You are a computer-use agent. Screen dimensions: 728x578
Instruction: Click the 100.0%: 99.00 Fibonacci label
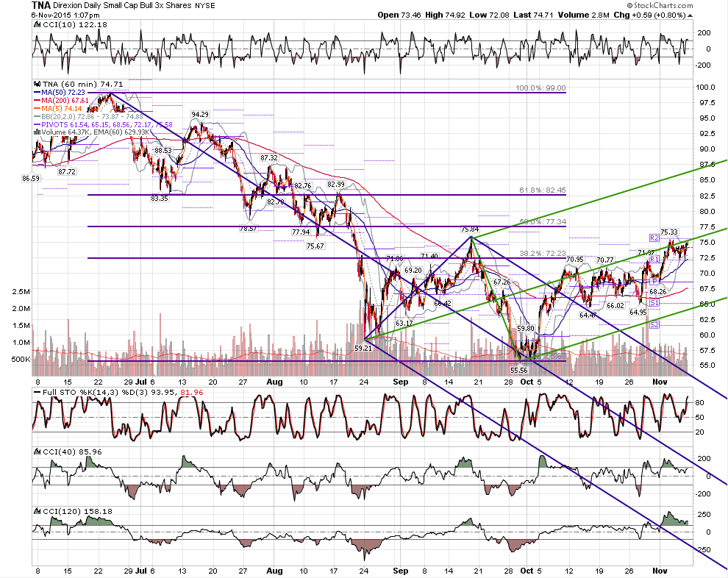[x=540, y=88]
